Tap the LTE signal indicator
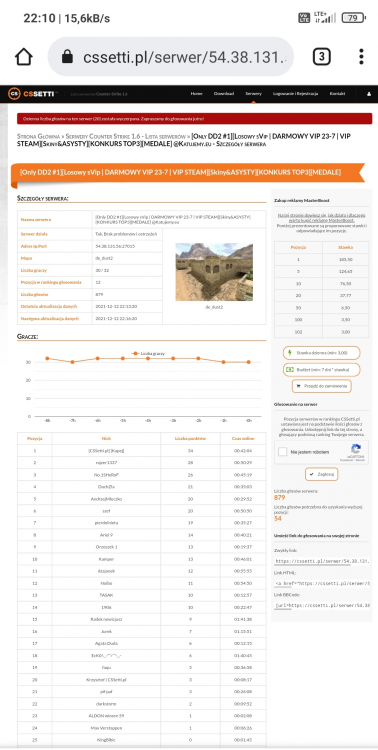The image size is (378, 750). [324, 18]
